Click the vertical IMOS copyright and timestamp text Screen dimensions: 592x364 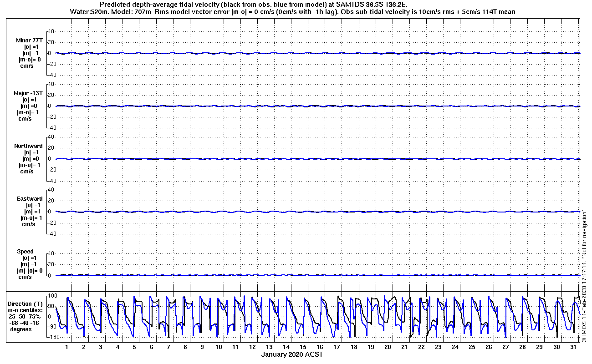click(585, 275)
